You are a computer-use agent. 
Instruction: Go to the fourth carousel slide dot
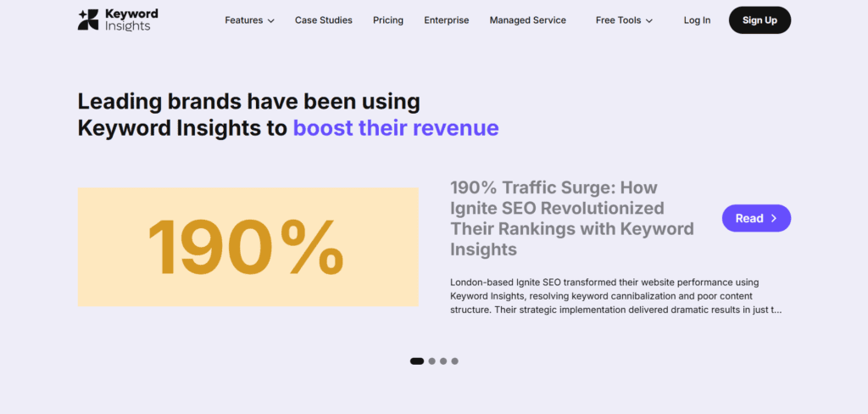coord(454,361)
